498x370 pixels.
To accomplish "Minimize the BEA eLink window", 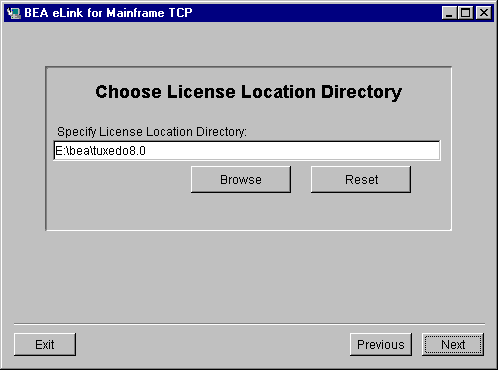I will pos(449,13).
